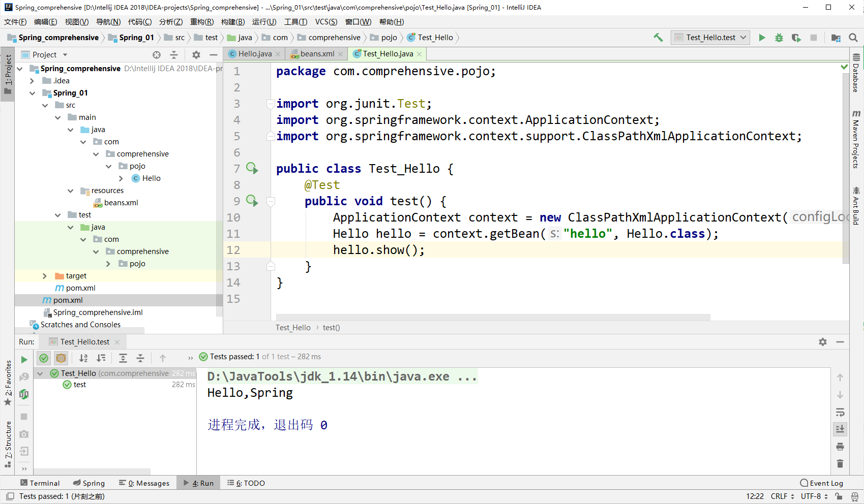Toggle Show Ignored tests button

tap(61, 358)
